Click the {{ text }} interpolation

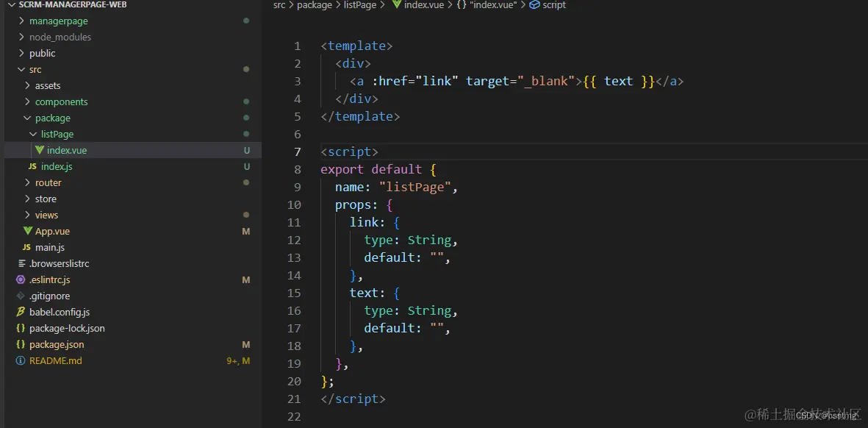[618, 82]
